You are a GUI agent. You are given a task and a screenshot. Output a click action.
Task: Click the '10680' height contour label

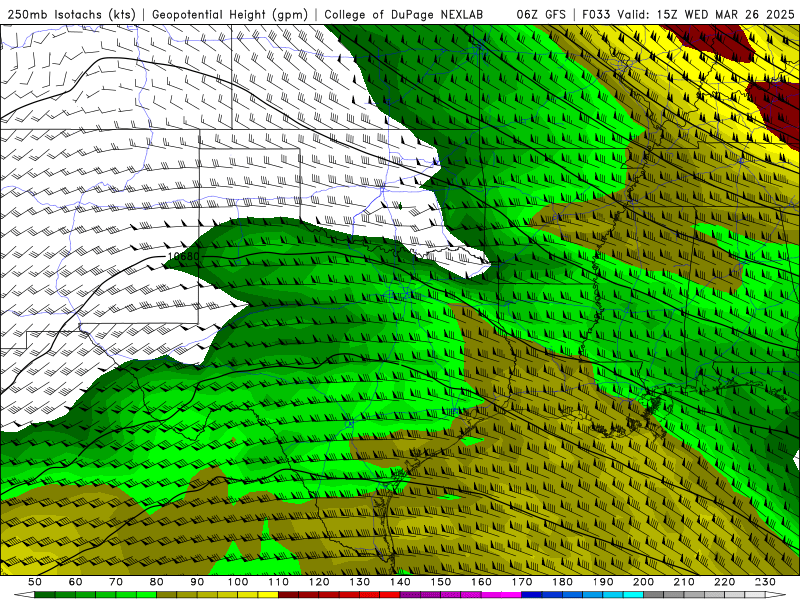pyautogui.click(x=184, y=256)
